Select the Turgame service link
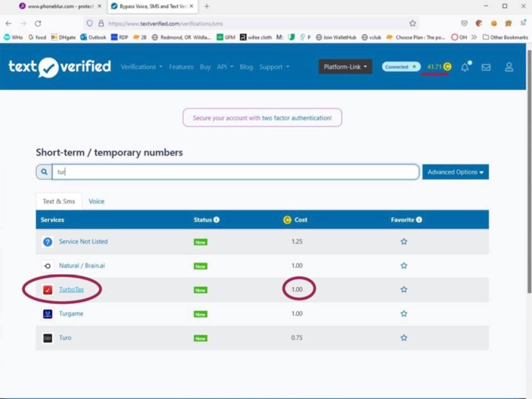The image size is (532, 399). 71,313
